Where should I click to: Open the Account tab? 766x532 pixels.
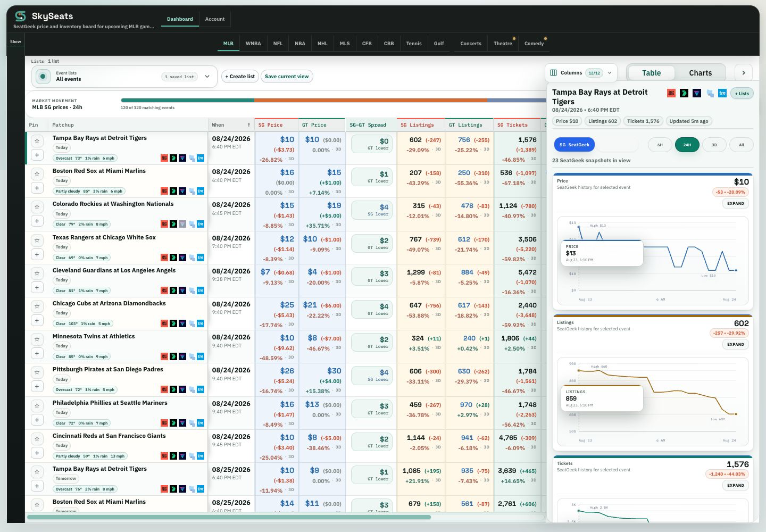215,19
